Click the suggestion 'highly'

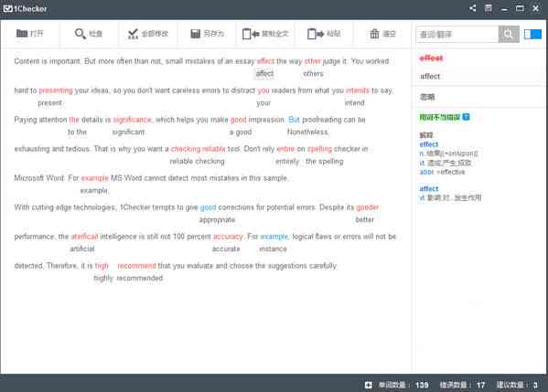tap(103, 278)
